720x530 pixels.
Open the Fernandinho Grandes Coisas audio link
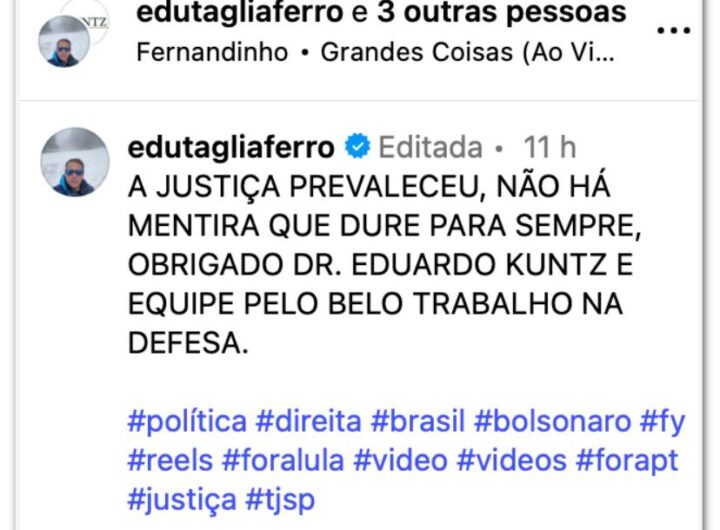click(375, 52)
